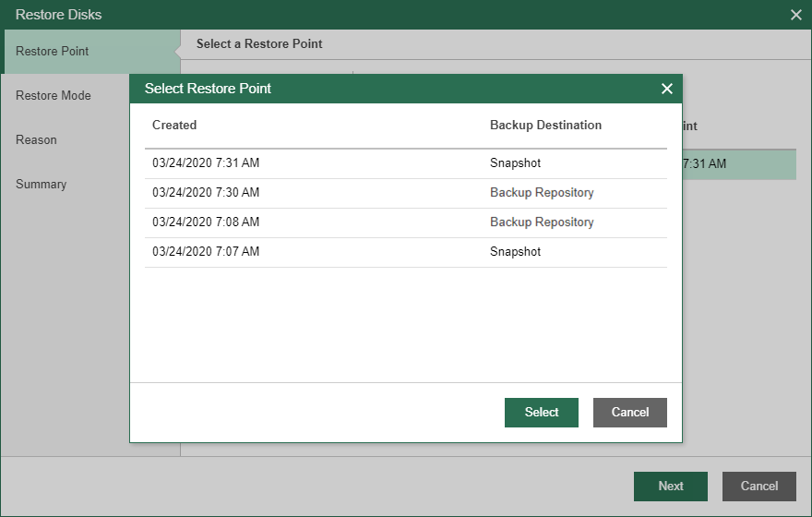This screenshot has width=812, height=517.
Task: Jump to the Summary wizard step
Action: [42, 184]
